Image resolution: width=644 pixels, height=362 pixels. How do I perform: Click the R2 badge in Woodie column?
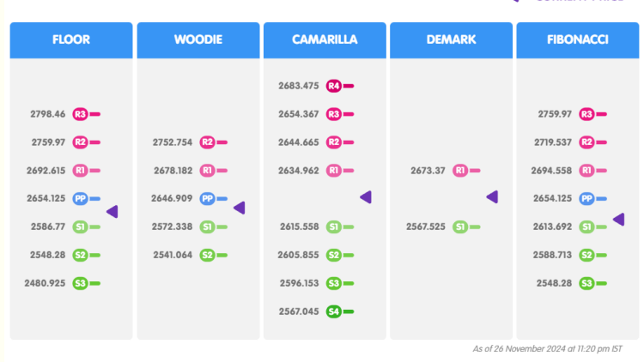tap(207, 142)
